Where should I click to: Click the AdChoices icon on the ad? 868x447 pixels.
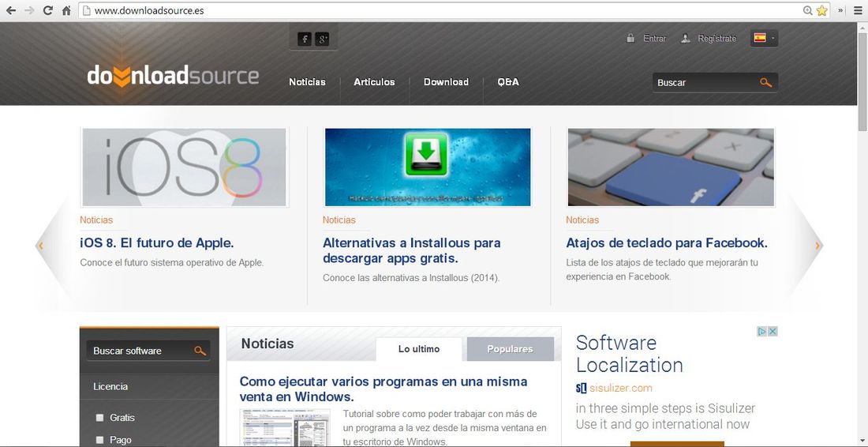[x=762, y=331]
